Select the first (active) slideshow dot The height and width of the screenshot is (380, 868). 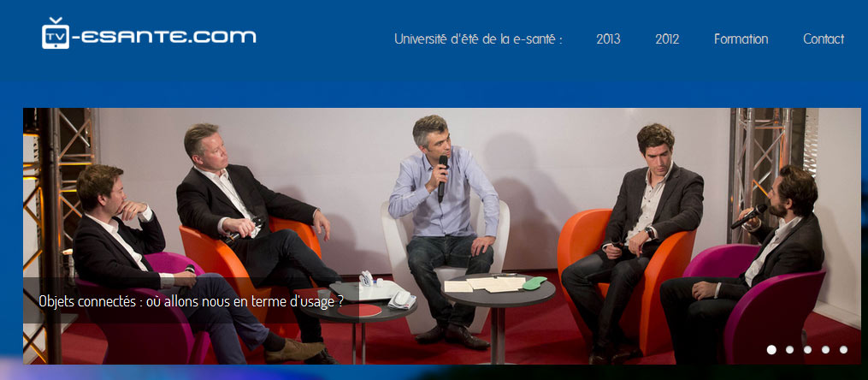[771, 349]
